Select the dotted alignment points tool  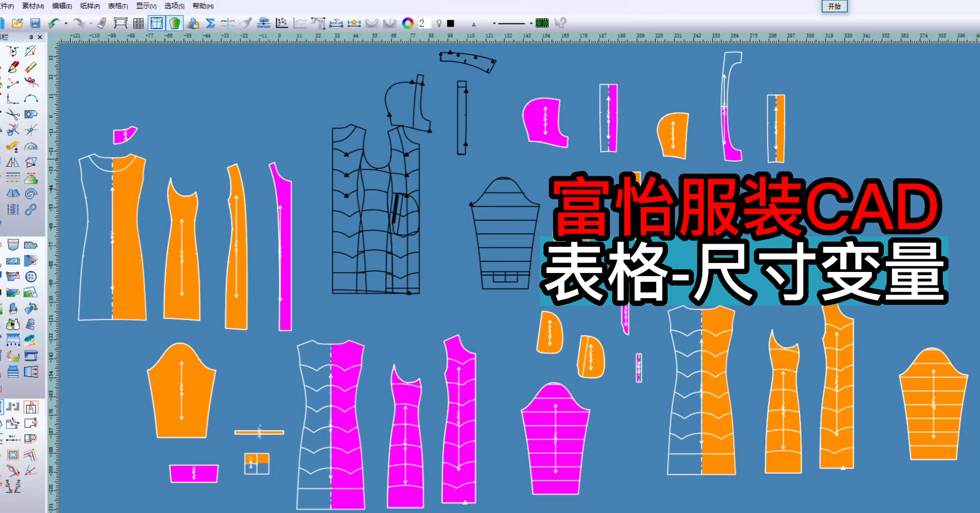(13, 439)
